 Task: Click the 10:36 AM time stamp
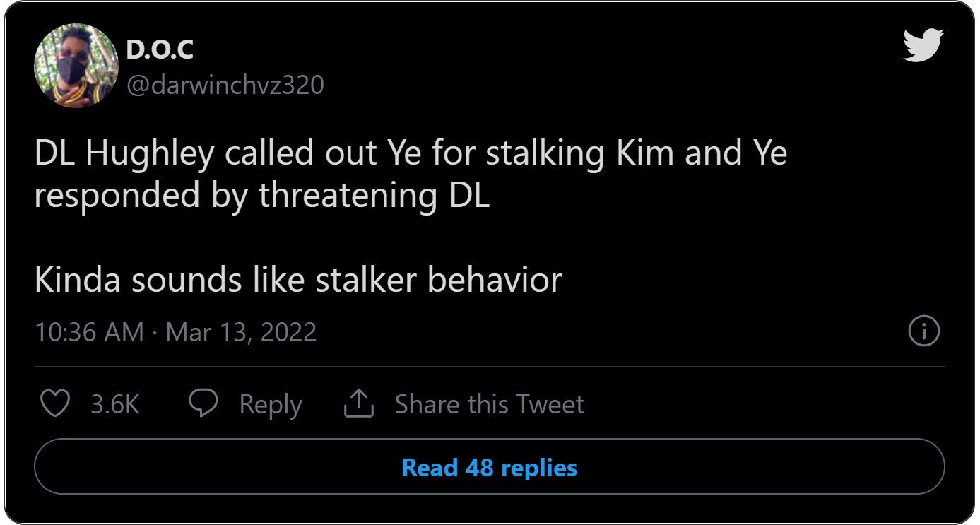89,332
